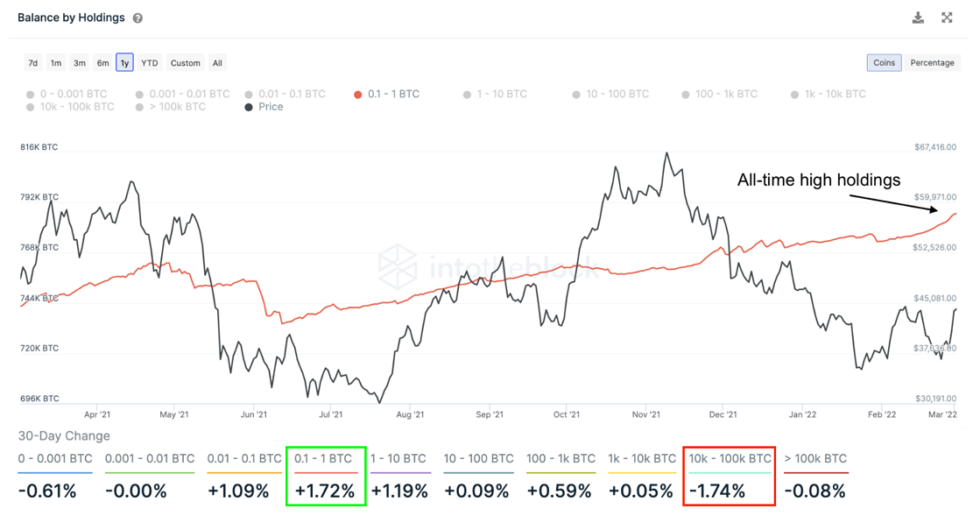Select the All time range
The height and width of the screenshot is (516, 980).
[x=217, y=62]
